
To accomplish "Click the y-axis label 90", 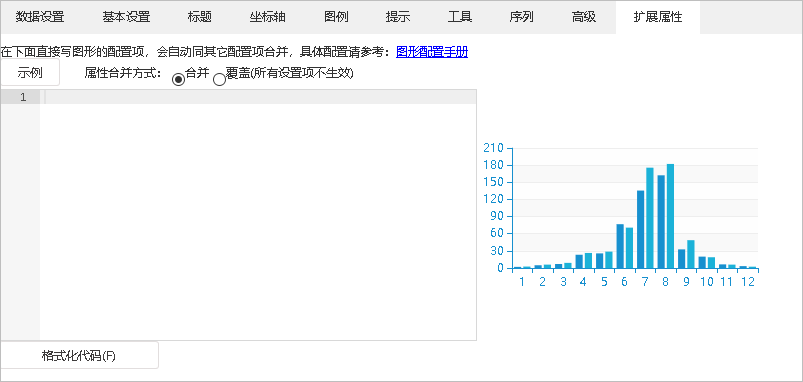I will pyautogui.click(x=497, y=217).
